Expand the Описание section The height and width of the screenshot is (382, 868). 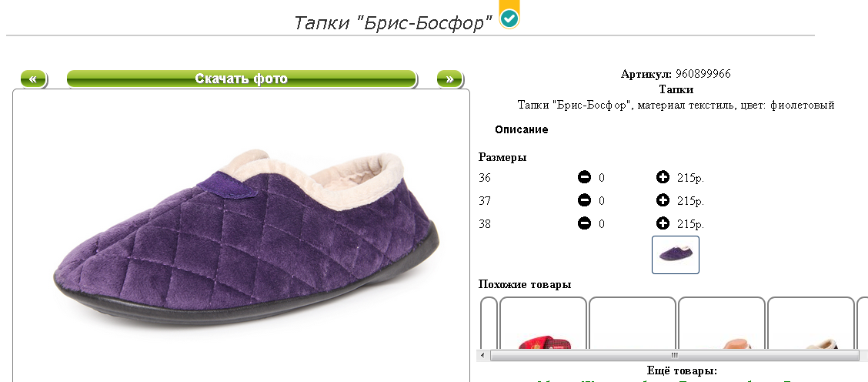522,129
